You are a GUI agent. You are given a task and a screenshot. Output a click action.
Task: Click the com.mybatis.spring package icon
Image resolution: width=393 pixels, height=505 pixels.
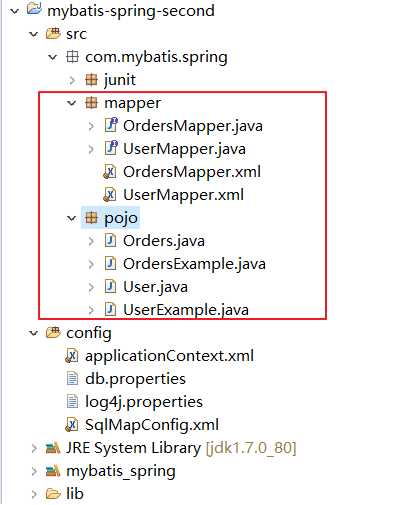click(72, 57)
